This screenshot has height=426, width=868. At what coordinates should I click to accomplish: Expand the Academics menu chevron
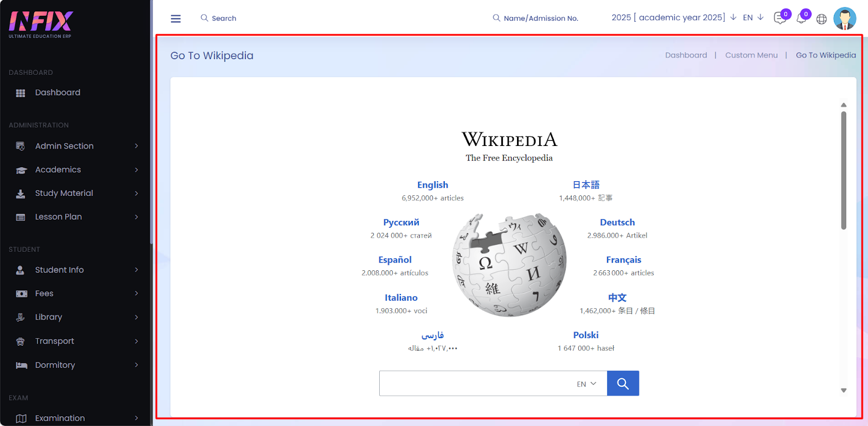click(136, 170)
